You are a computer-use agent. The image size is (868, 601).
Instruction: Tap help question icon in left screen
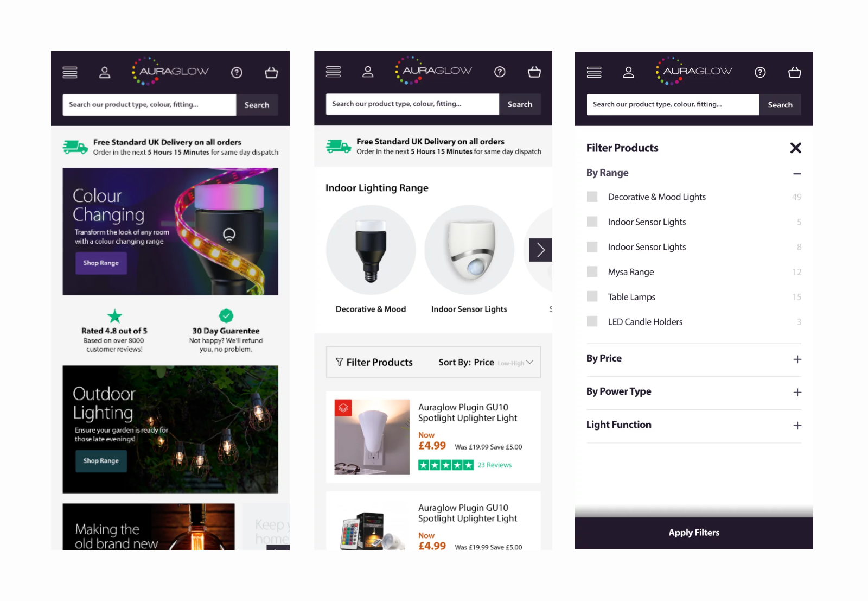[237, 72]
